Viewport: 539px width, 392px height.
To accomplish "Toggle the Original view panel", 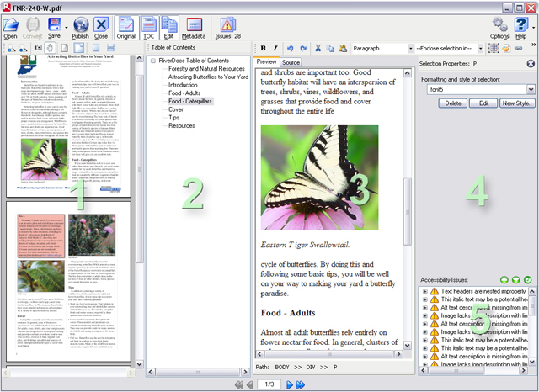I will coord(126,28).
